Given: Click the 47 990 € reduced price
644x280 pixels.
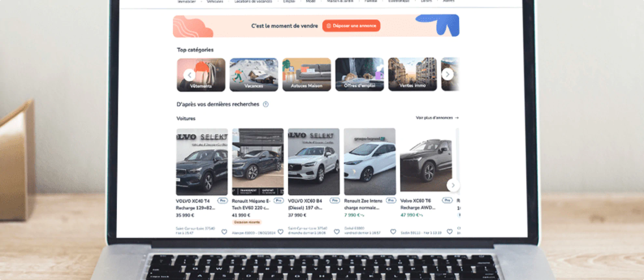Looking at the screenshot, I should (411, 215).
